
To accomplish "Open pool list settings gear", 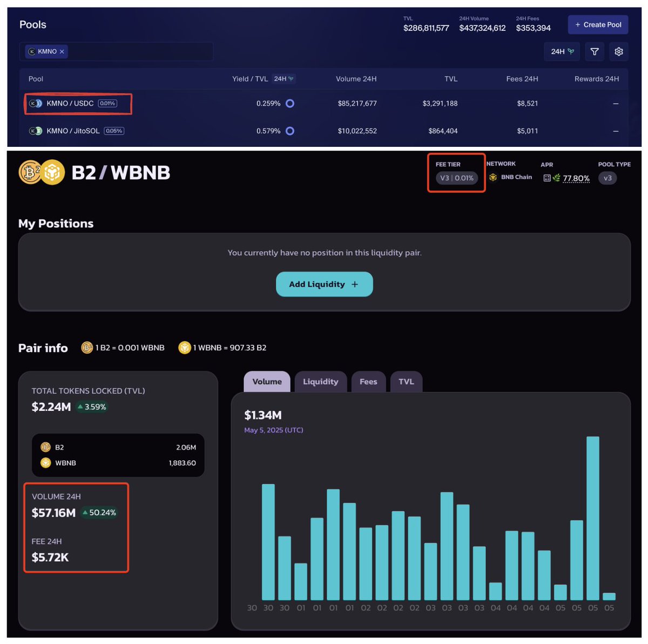I will 619,51.
